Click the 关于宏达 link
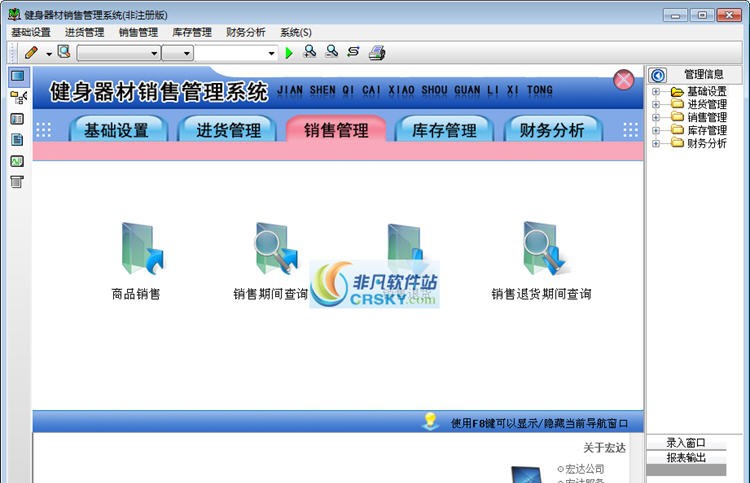Screen dimensions: 750x483 [x=605, y=448]
